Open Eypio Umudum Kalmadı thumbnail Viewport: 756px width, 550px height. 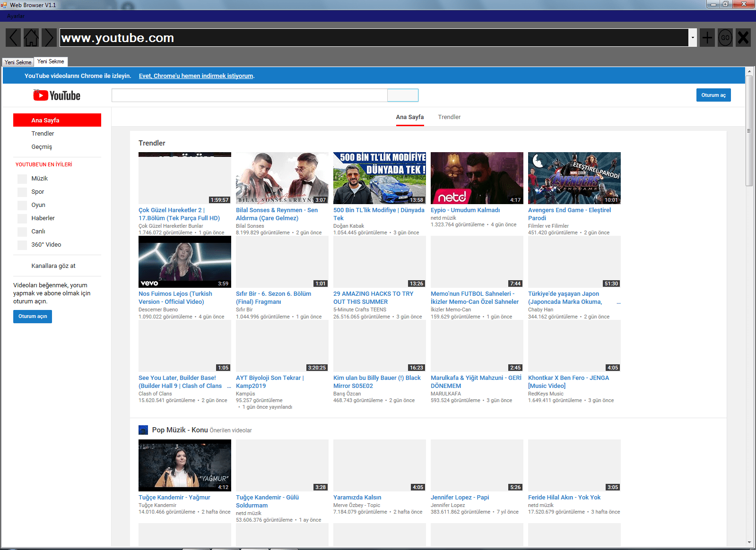477,178
